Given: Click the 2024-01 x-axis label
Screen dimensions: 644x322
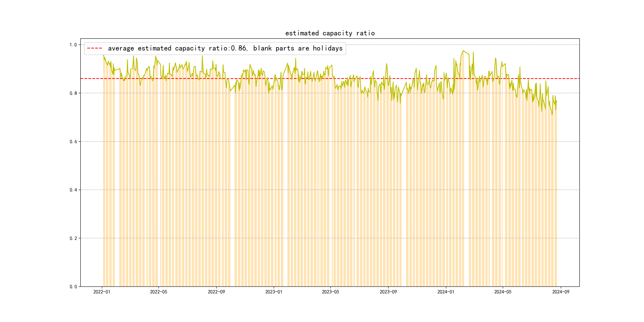Looking at the screenshot, I should [x=446, y=292].
